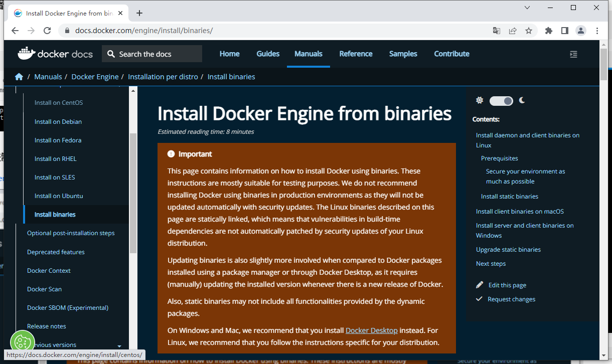Jump to Next steps in Contents
The height and width of the screenshot is (364, 612).
pyautogui.click(x=491, y=263)
